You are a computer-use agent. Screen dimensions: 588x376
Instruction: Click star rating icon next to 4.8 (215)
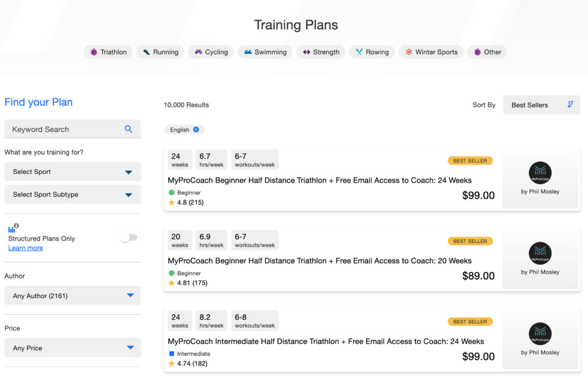(172, 203)
